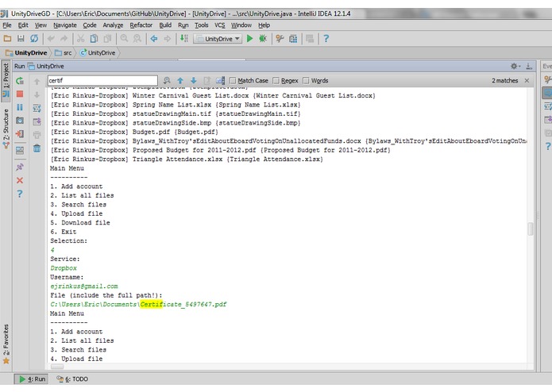Click the Copy toolbar icon
This screenshot has width=552, height=392.
click(94, 39)
